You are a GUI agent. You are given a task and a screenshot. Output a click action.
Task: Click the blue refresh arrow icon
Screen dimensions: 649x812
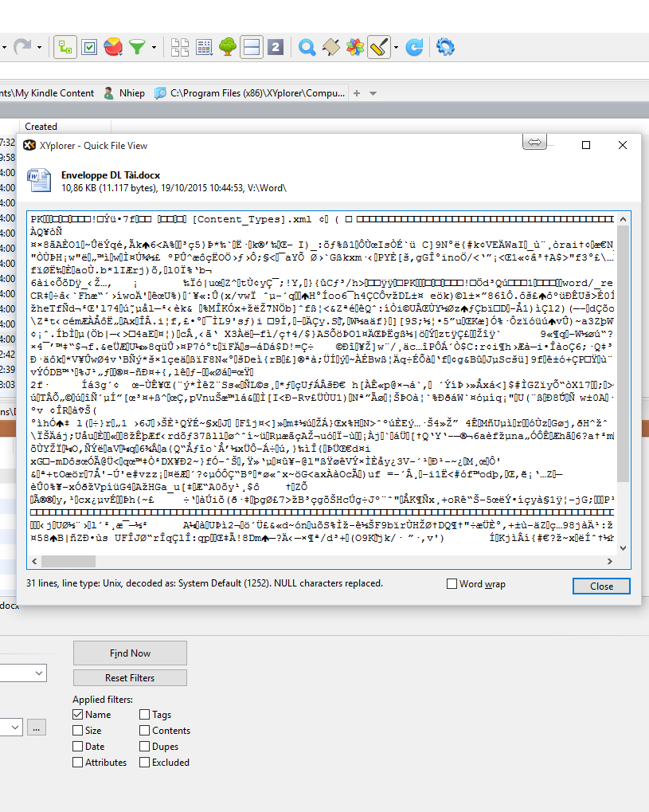(414, 47)
